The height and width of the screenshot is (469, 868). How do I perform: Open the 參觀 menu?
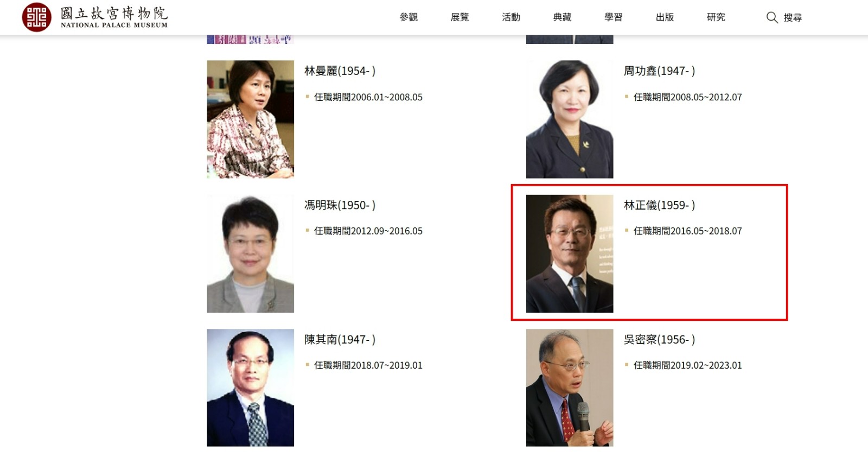[x=409, y=17]
